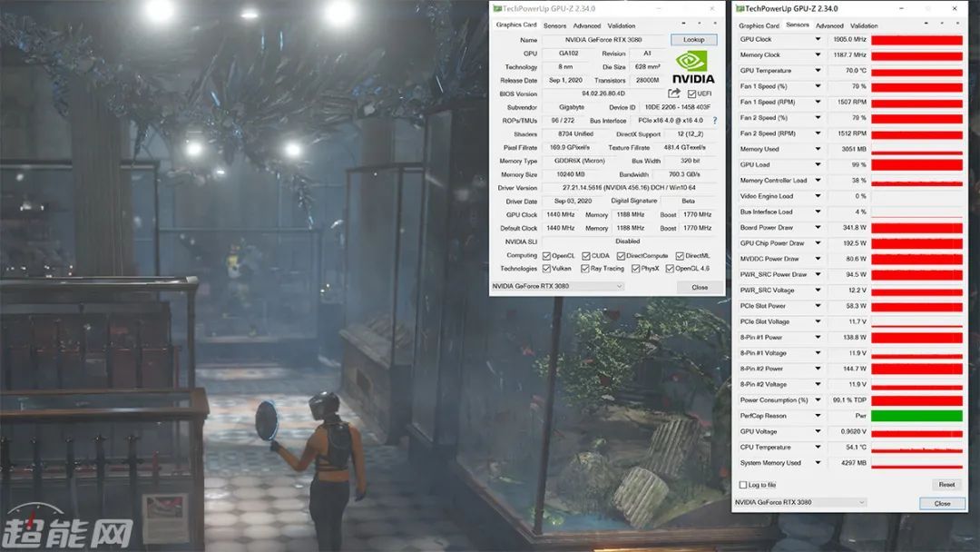Click the GPU-Z title icon in Sensors window

740,9
